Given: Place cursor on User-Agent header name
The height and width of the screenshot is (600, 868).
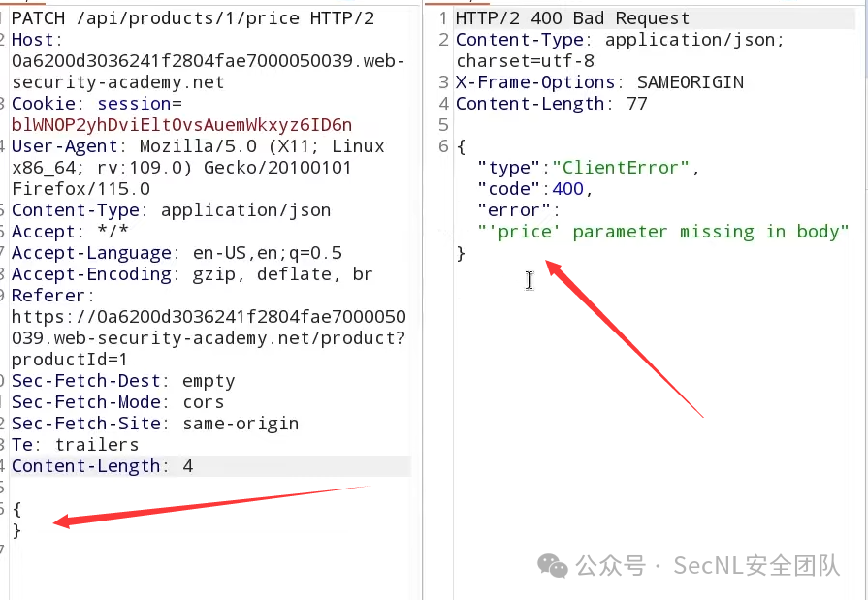Looking at the screenshot, I should click(65, 146).
